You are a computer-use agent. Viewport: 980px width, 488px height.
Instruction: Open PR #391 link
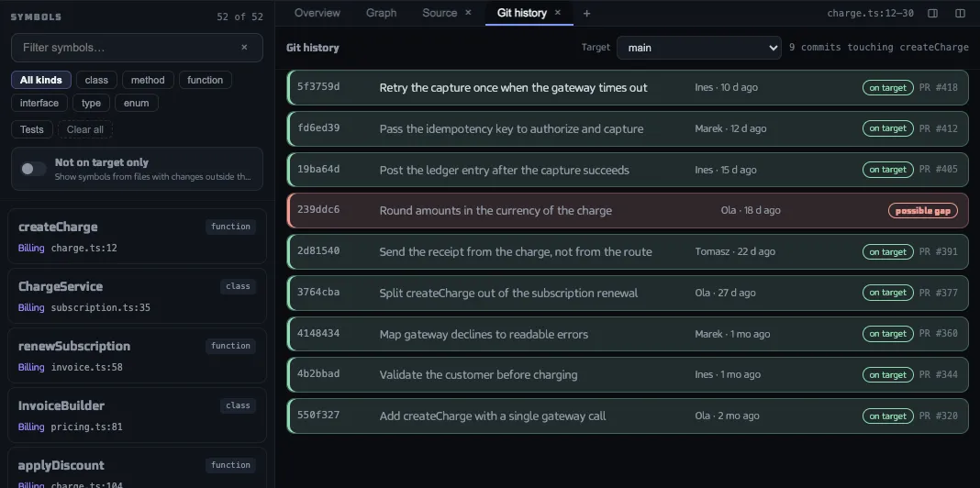tap(938, 252)
